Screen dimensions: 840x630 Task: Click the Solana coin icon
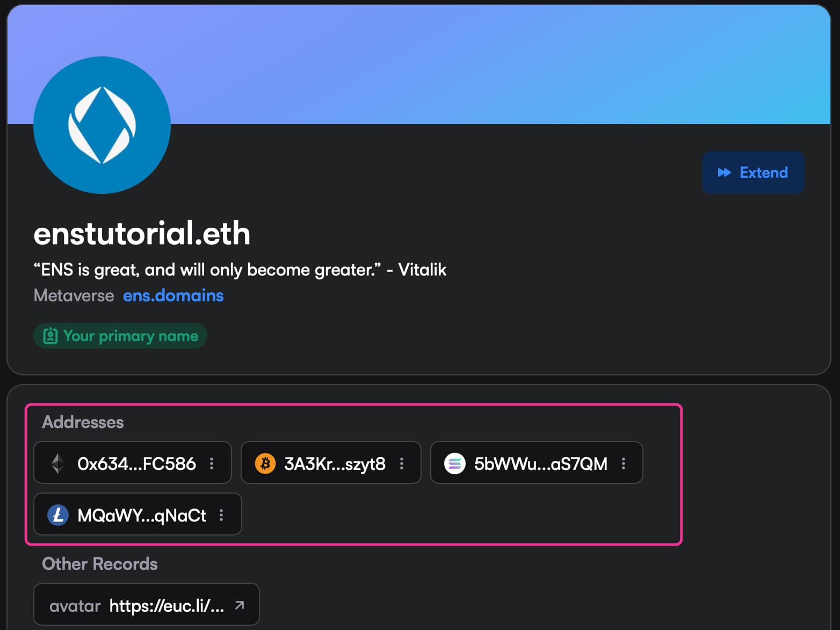click(455, 463)
